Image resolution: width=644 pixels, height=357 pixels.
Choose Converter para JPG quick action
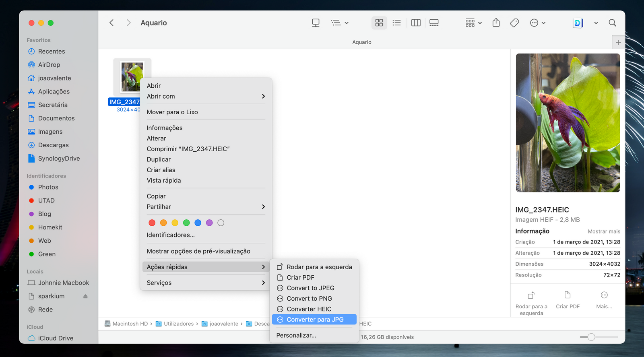click(314, 320)
